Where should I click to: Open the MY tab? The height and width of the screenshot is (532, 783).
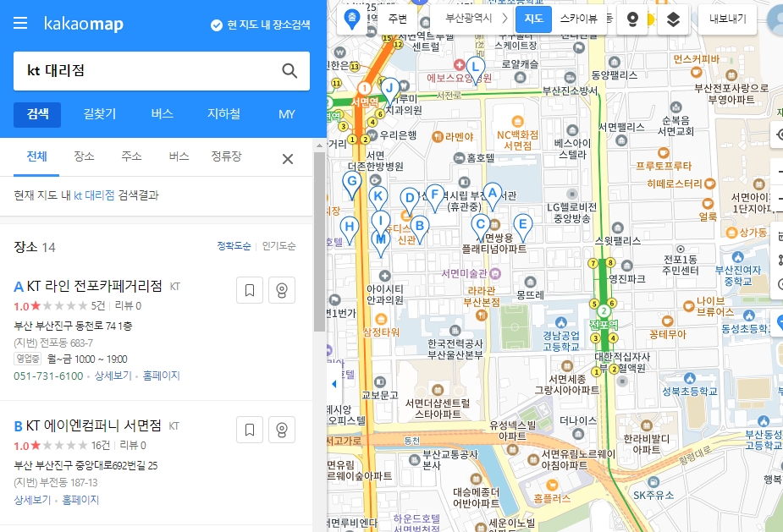click(287, 114)
